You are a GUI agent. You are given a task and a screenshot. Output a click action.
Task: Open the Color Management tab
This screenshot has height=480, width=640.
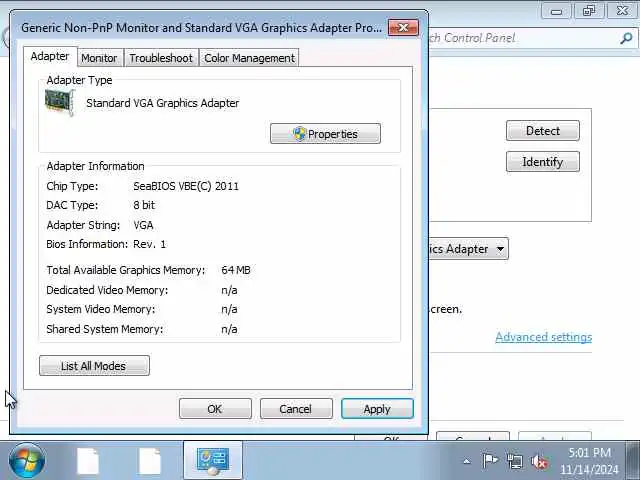(x=249, y=58)
